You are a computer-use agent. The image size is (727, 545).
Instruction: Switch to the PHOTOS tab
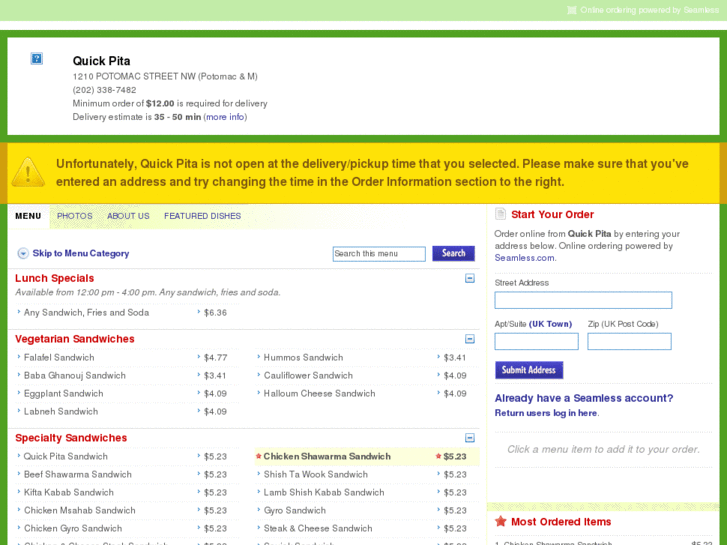(75, 216)
